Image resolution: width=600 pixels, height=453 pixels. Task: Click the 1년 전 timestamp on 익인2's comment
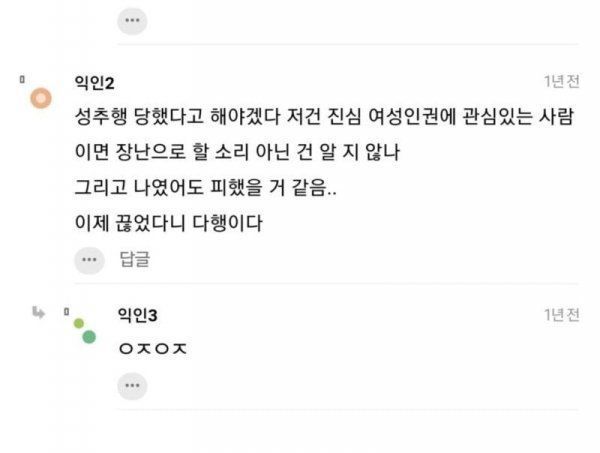click(560, 82)
